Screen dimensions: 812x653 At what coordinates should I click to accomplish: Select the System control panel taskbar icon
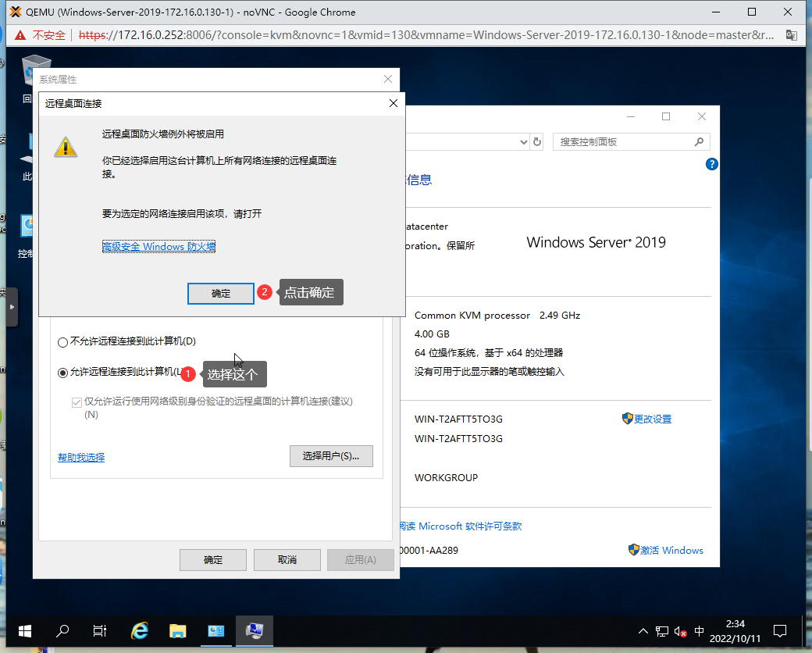pyautogui.click(x=255, y=630)
